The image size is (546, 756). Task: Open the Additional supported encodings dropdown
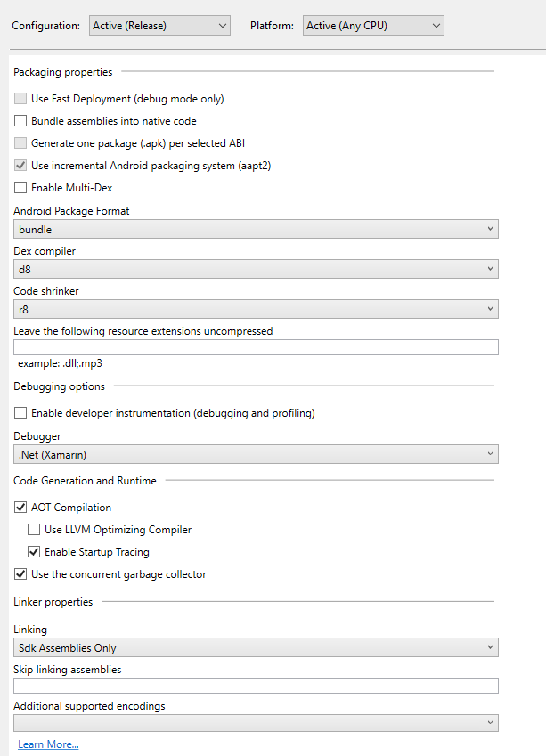point(256,722)
